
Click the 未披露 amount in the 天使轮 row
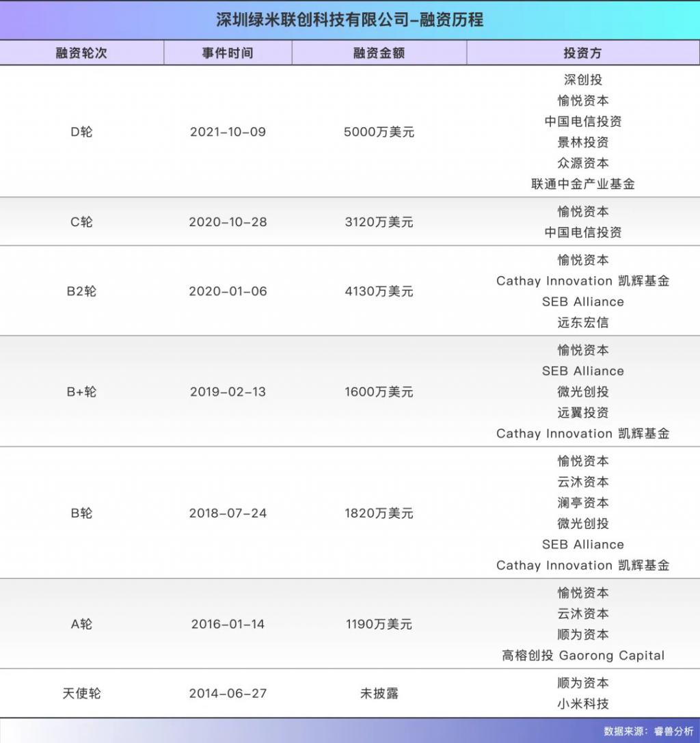click(x=380, y=692)
